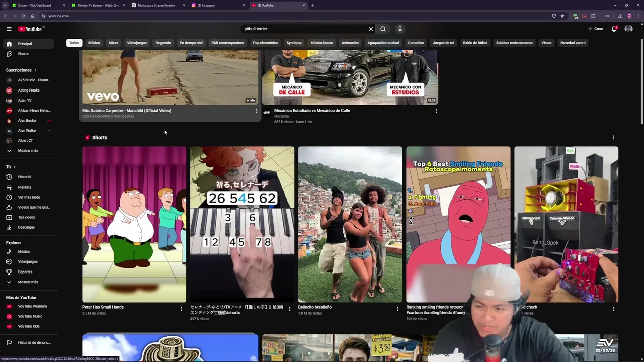Open the account avatar menu

628,29
